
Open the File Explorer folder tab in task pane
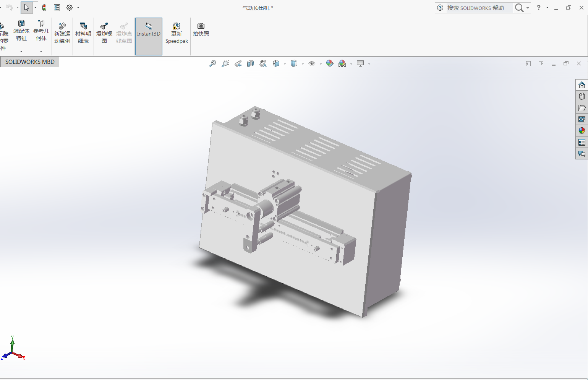(582, 108)
